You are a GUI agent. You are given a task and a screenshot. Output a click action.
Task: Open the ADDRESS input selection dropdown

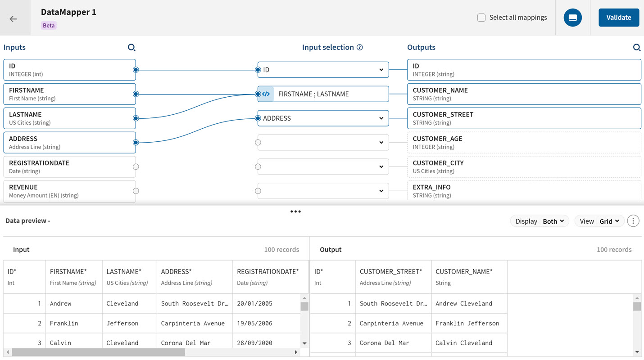click(x=381, y=118)
